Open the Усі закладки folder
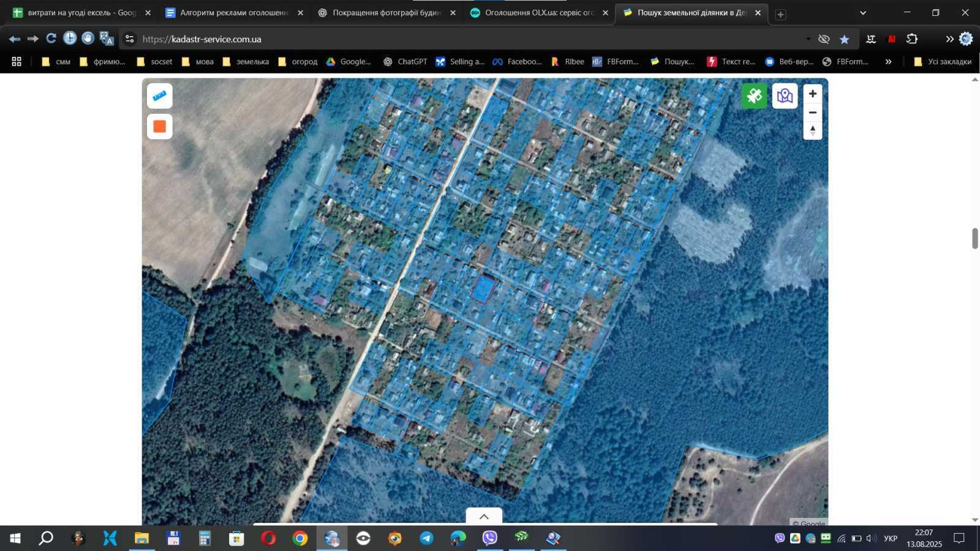This screenshot has width=980, height=551. tap(942, 62)
